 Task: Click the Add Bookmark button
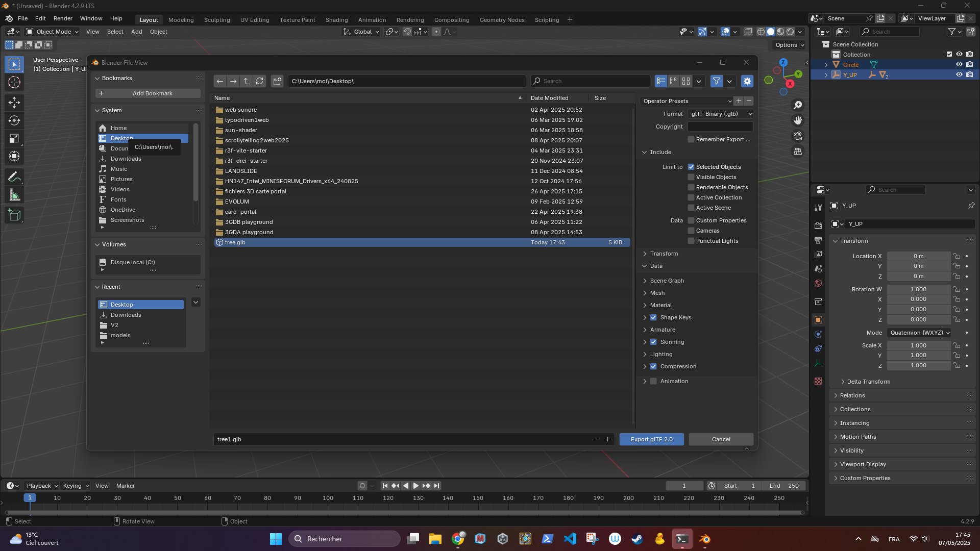tap(148, 93)
